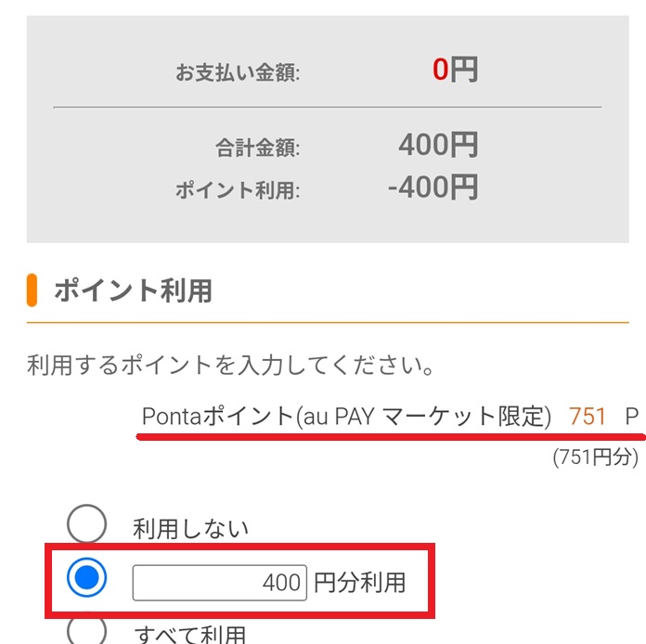The height and width of the screenshot is (644, 646).
Task: Click the -400円 point discount value
Action: coord(433,188)
